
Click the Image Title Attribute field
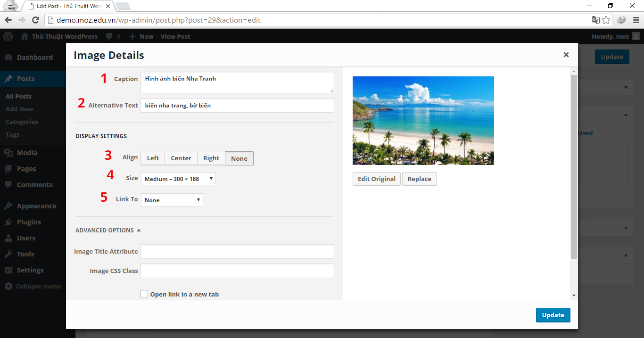[x=237, y=252]
